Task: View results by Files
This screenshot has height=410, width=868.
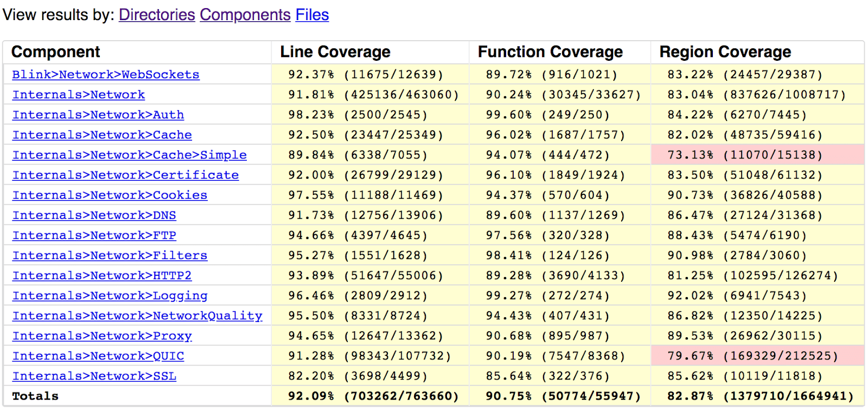Action: pyautogui.click(x=312, y=15)
